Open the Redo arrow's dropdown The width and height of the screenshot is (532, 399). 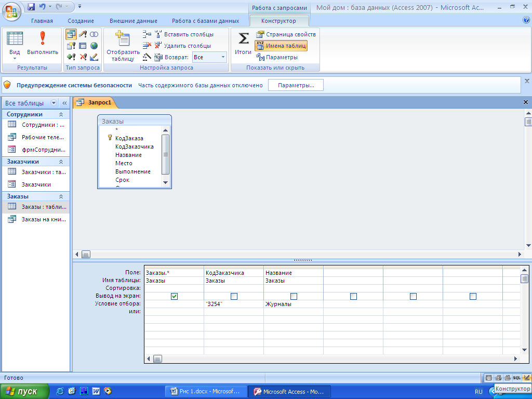(67, 6)
